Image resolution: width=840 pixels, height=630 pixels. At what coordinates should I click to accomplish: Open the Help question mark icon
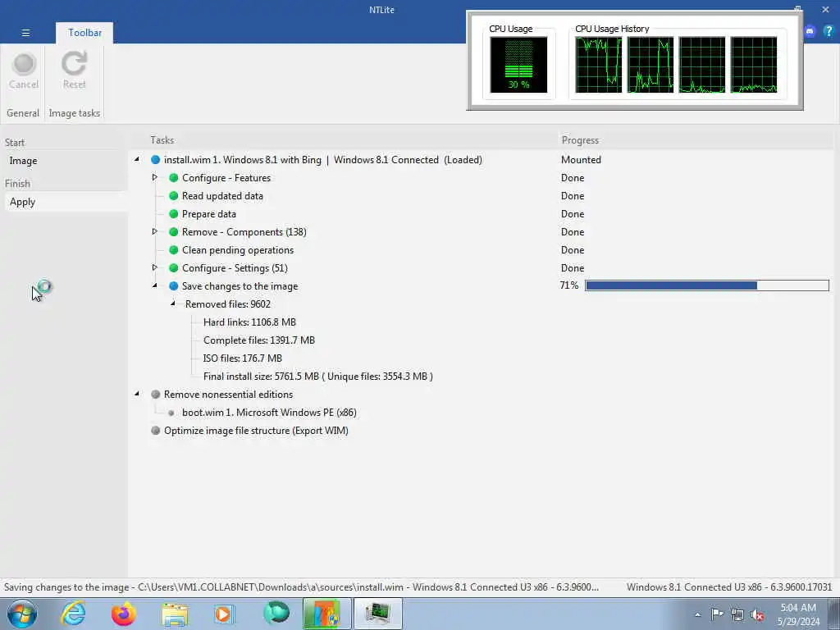[829, 32]
